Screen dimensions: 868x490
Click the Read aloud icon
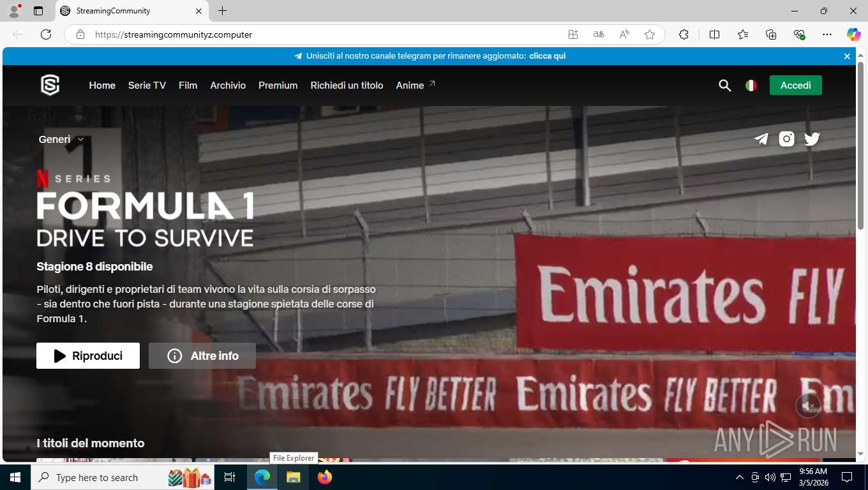pyautogui.click(x=624, y=34)
